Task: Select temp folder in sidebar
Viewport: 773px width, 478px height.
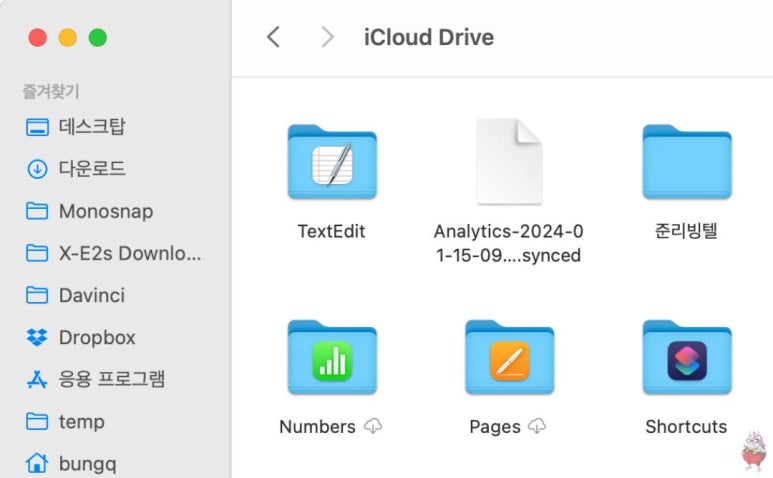Action: coord(65,422)
